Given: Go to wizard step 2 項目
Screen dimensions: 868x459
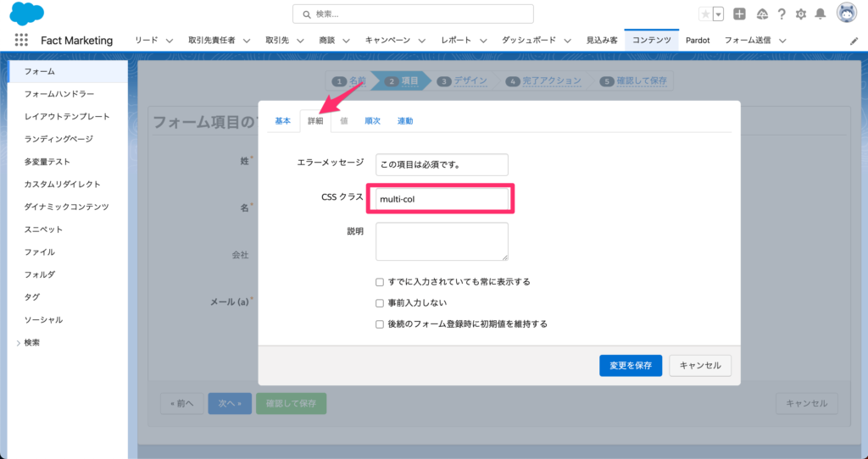Looking at the screenshot, I should (403, 80).
